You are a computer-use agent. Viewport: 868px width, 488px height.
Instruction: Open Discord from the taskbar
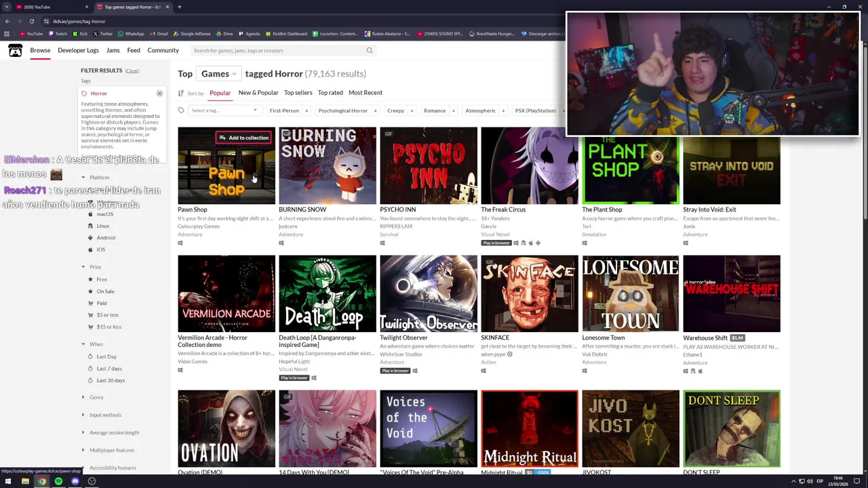[x=75, y=481]
